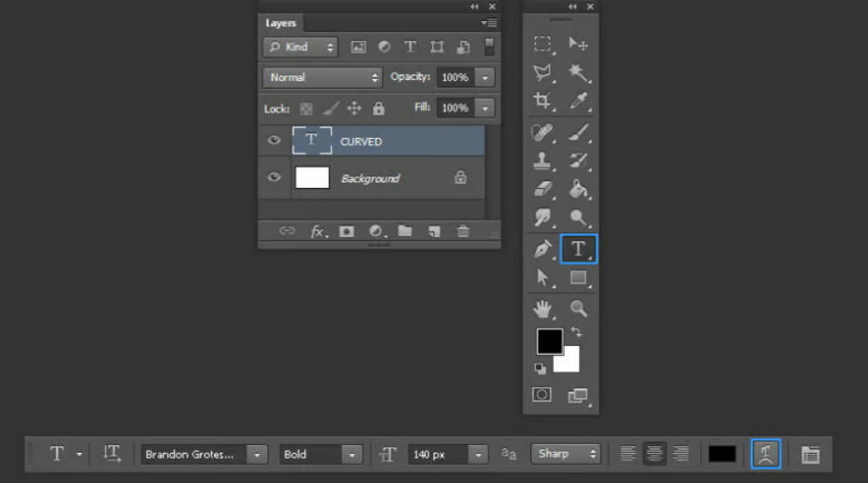This screenshot has height=483, width=868.
Task: Toggle Quick Mask mode
Action: [542, 394]
